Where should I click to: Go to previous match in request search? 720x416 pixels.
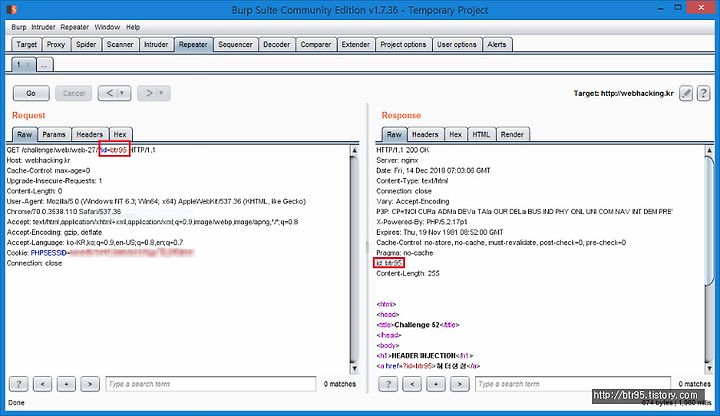tap(43, 384)
